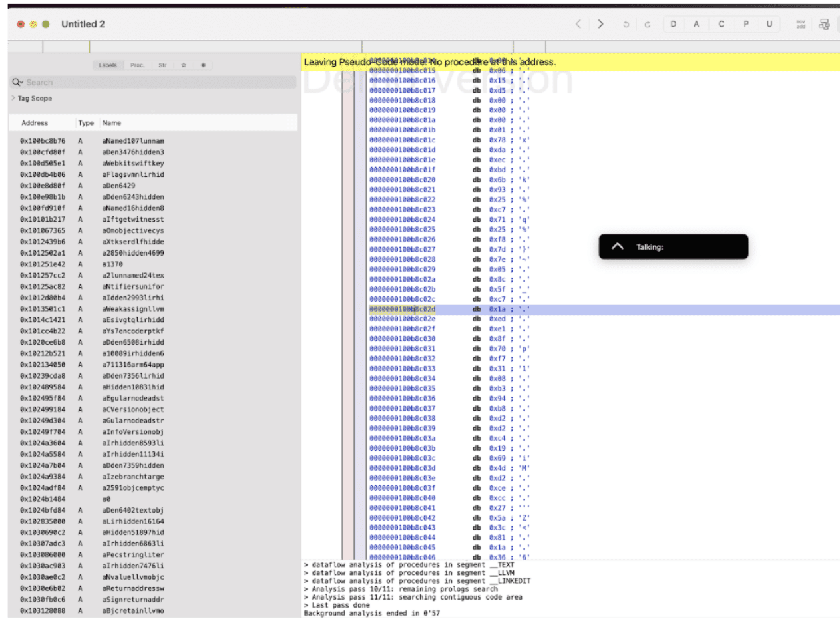Screen dimensions: 840x627
Task: Collapse the Talking overlay chevron
Action: [x=617, y=246]
